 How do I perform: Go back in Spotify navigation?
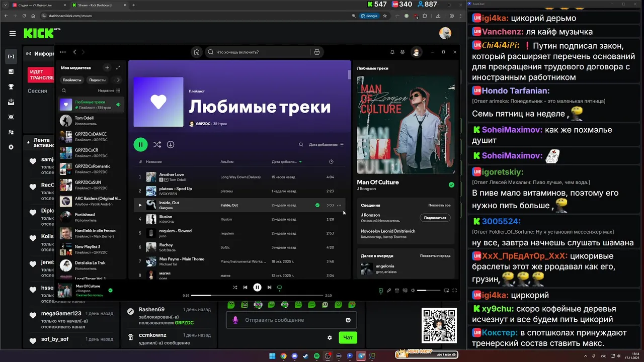74,52
